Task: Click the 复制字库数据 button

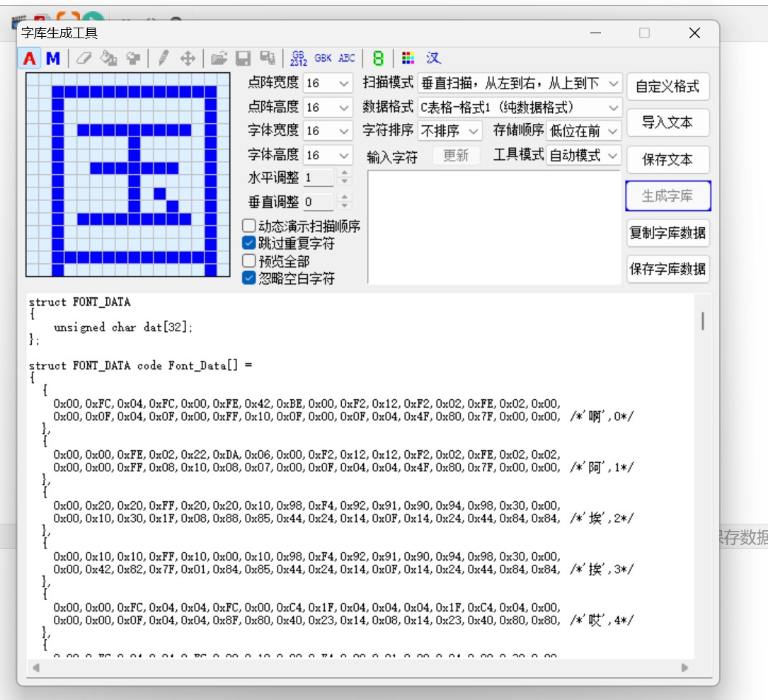Action: click(x=667, y=233)
